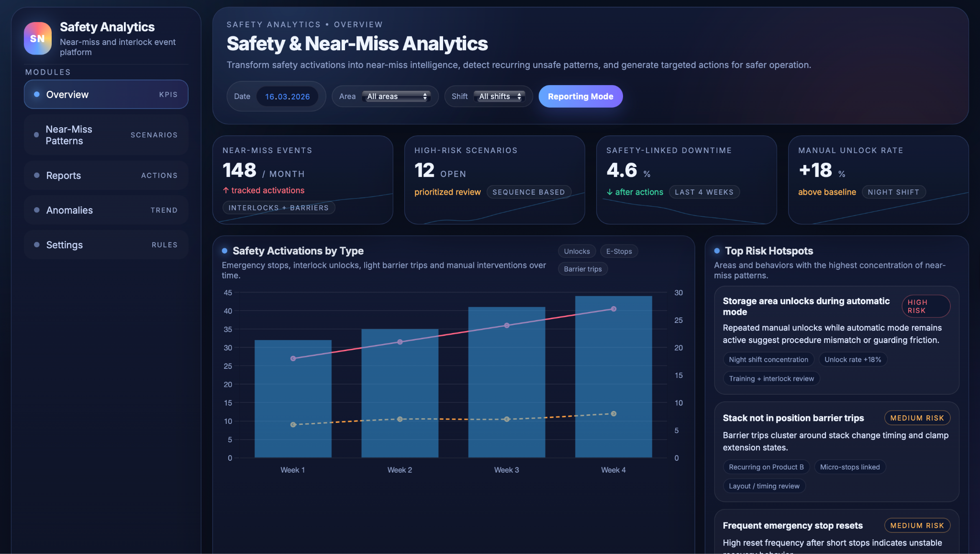Click the date field 16.03.2026
The image size is (980, 554).
[x=287, y=97]
